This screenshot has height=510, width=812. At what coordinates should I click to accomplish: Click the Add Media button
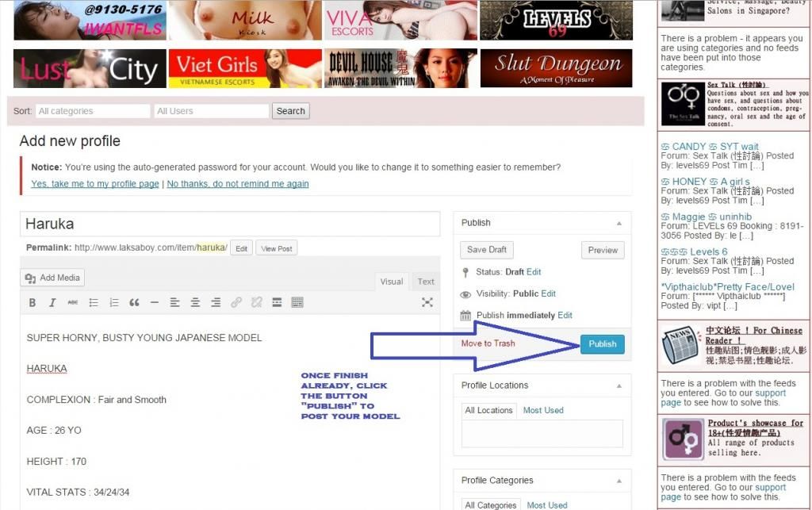(x=52, y=278)
